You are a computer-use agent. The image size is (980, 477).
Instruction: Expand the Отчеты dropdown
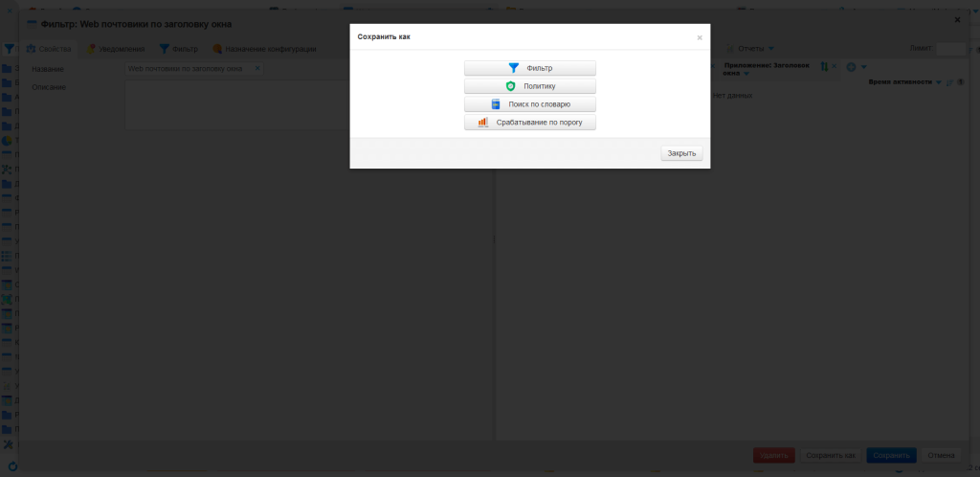click(x=750, y=49)
